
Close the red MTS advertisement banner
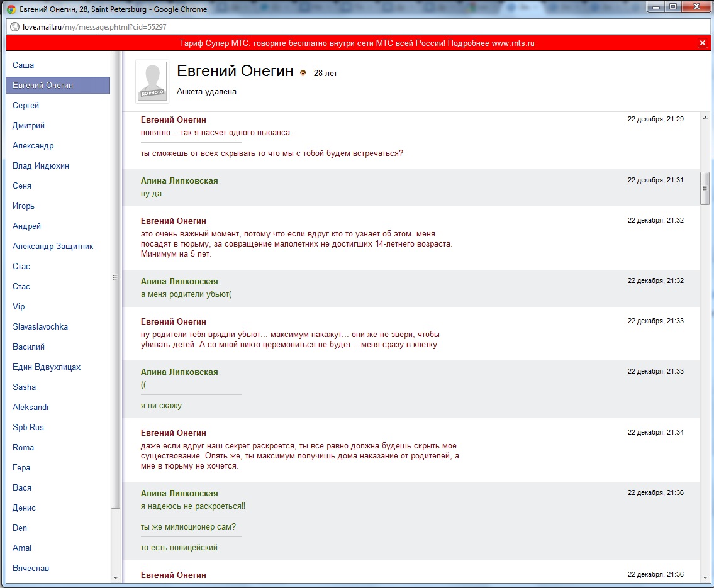[703, 43]
